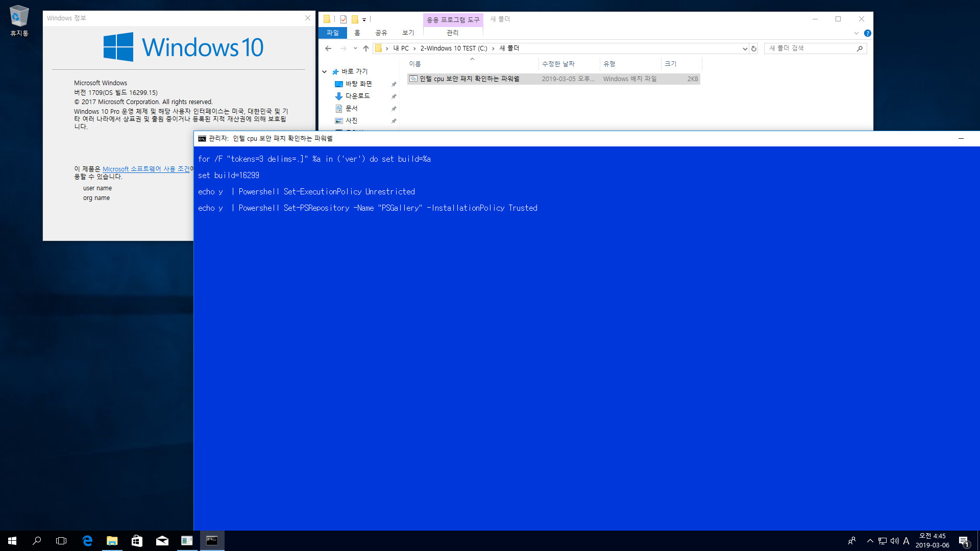
Task: Close the Windows 정보 dialog
Action: point(308,18)
